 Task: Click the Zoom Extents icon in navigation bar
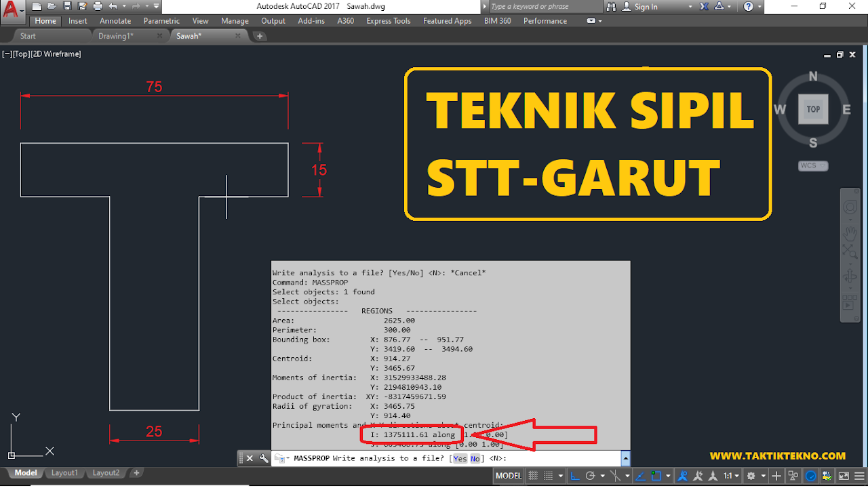click(x=850, y=251)
